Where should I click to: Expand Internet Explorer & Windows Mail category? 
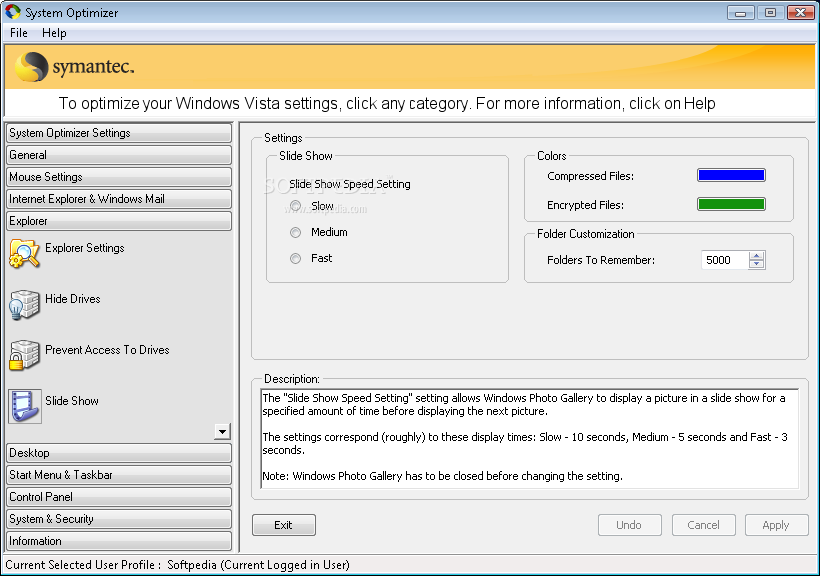coord(119,199)
